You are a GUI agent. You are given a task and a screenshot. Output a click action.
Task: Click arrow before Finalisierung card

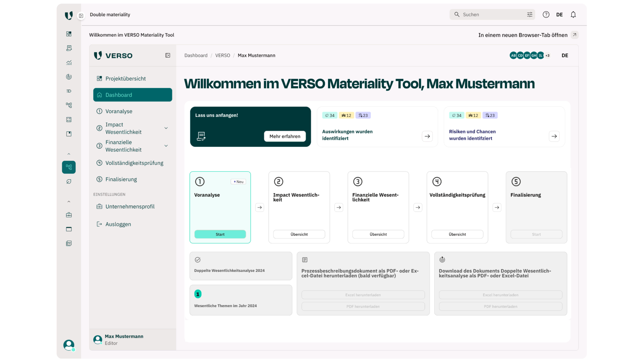497,207
